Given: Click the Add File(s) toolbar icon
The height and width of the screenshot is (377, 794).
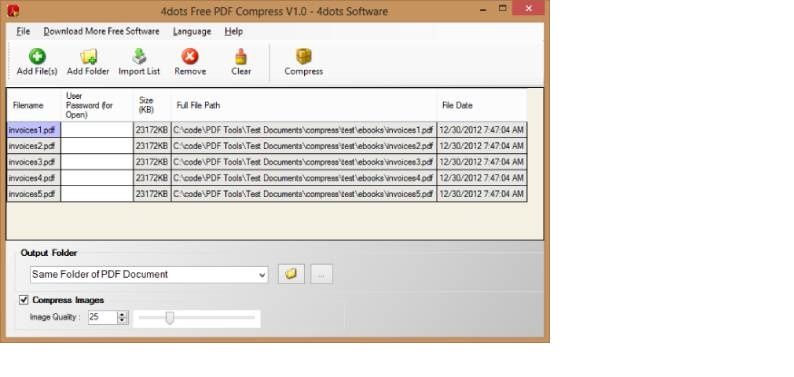Looking at the screenshot, I should [x=37, y=57].
